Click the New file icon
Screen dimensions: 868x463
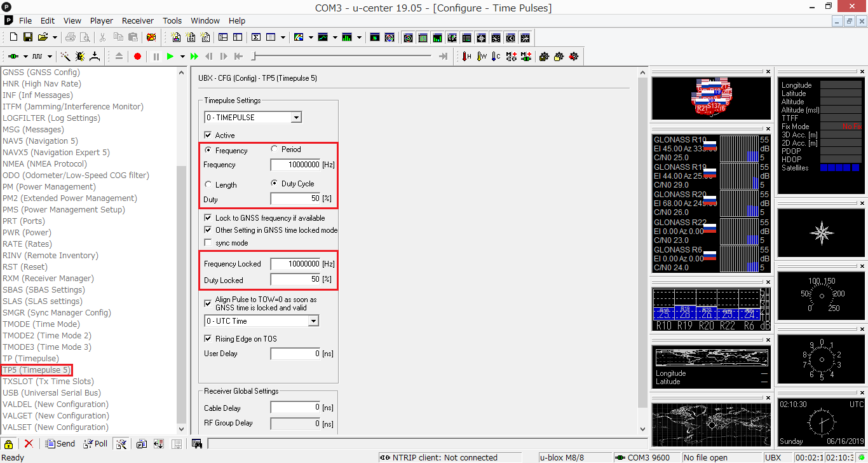click(x=13, y=38)
